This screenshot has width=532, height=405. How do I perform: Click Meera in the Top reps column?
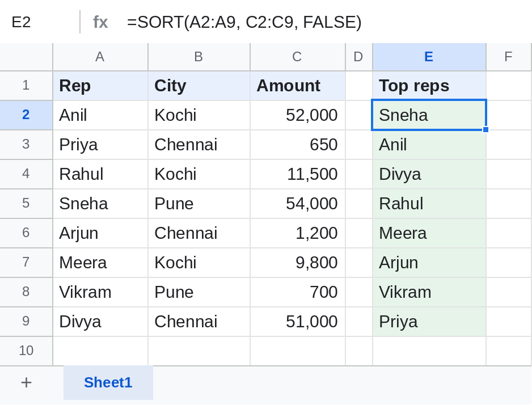[x=429, y=233]
